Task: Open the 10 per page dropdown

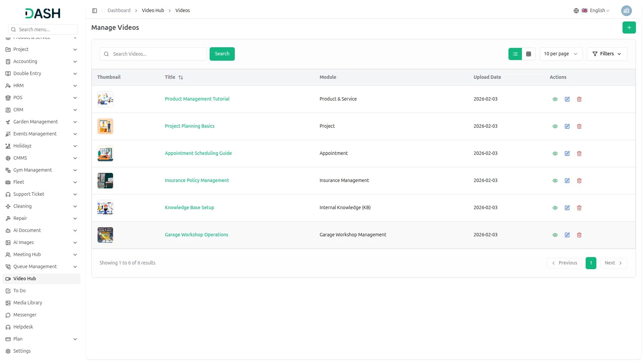Action: pyautogui.click(x=560, y=54)
